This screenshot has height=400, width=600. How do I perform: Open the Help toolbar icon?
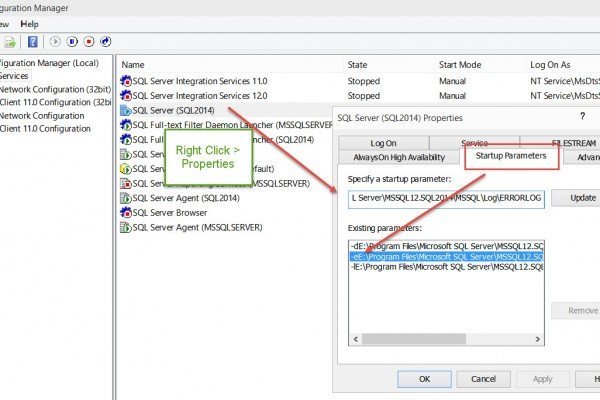point(33,42)
